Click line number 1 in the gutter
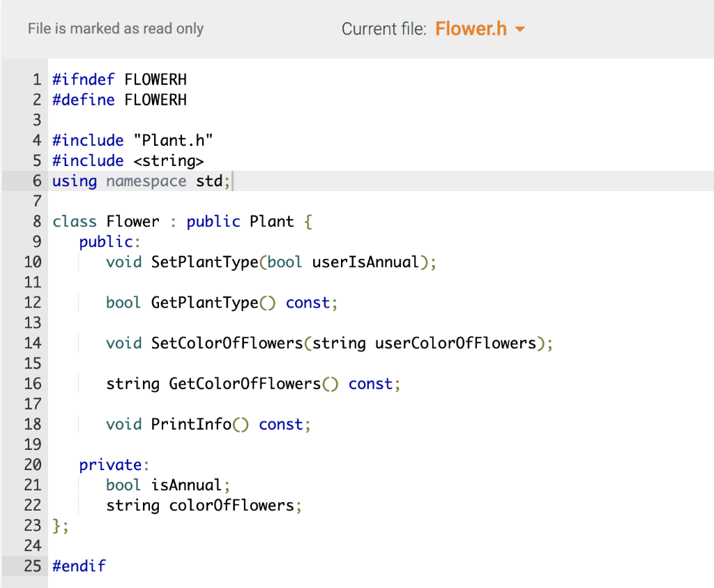Viewport: 714px width, 588px height. pyautogui.click(x=36, y=80)
